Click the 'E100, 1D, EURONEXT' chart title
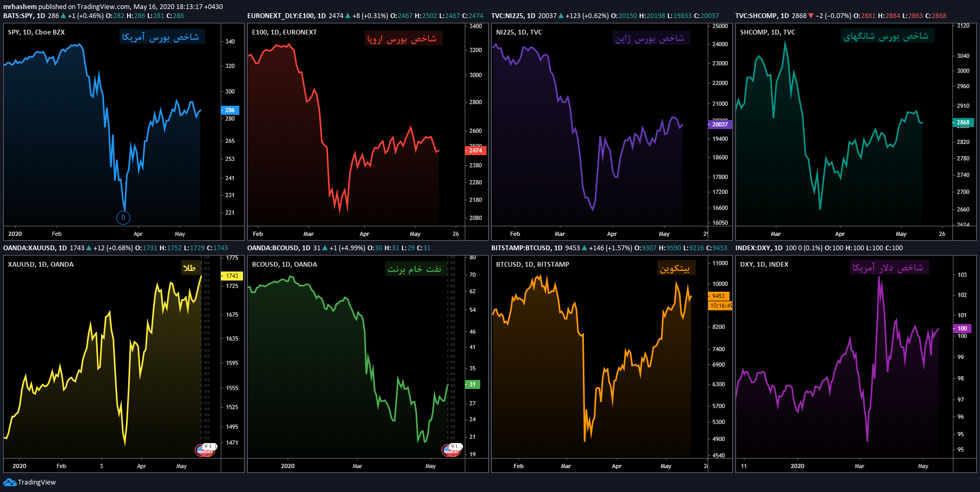This screenshot has height=492, width=980. pyautogui.click(x=284, y=32)
